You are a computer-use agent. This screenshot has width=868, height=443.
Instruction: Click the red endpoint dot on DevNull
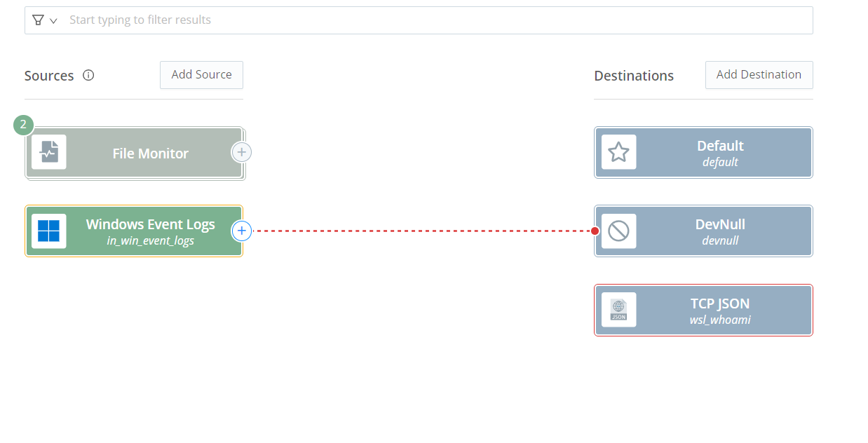[595, 231]
